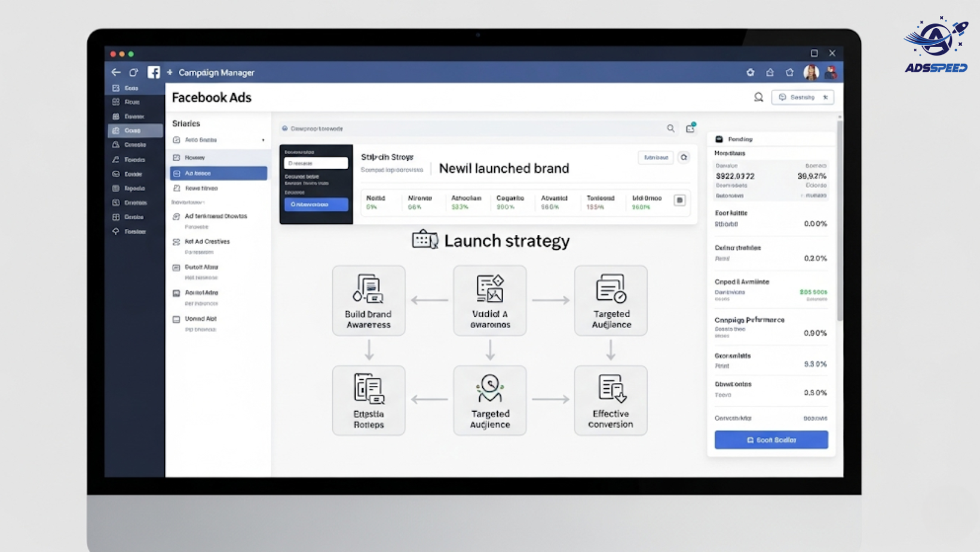
Task: Click the plus icon beside Campaign Manager
Action: [170, 72]
